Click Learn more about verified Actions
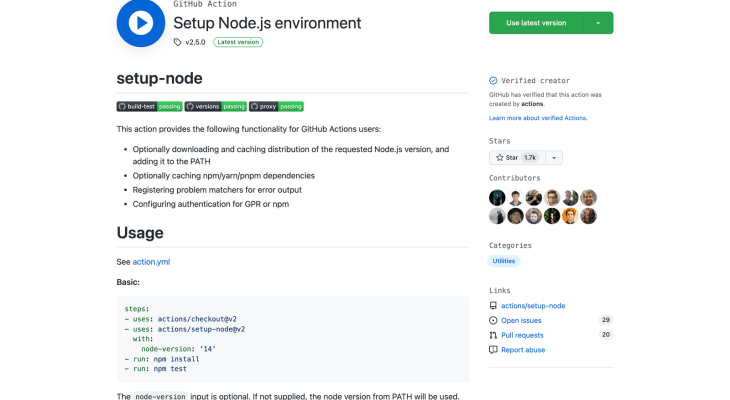 click(x=538, y=118)
